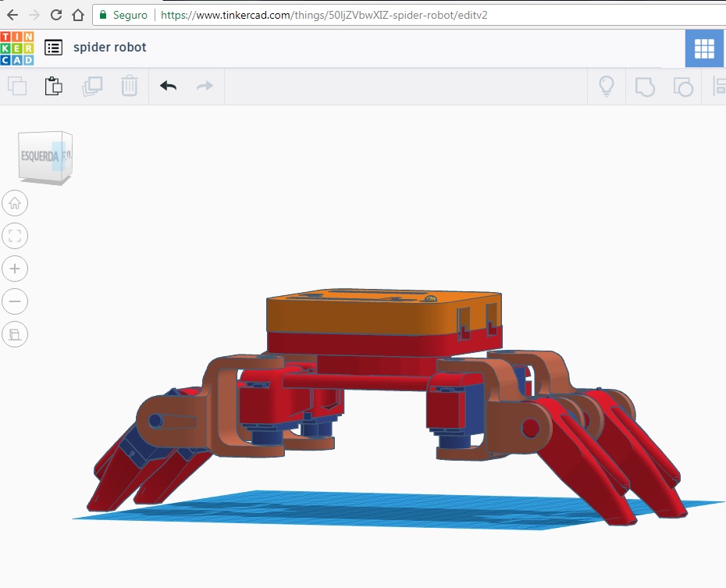Image resolution: width=726 pixels, height=588 pixels.
Task: Click the Copy toolbar icon
Action: coord(18,86)
